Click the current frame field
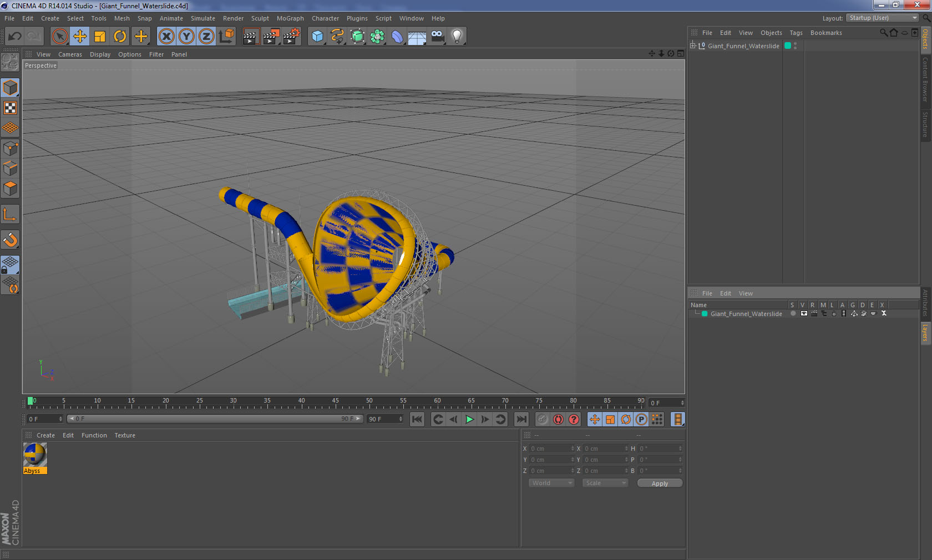Screen dimensions: 932x560 coord(666,403)
